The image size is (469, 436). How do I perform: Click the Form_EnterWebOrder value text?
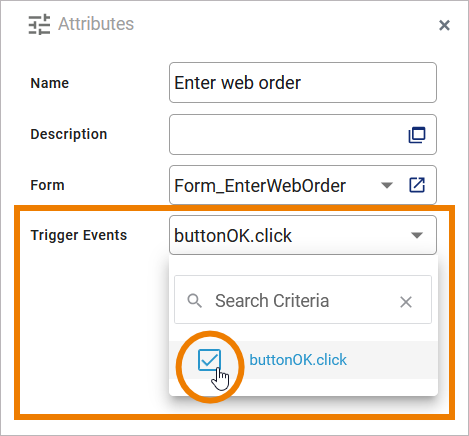point(260,186)
